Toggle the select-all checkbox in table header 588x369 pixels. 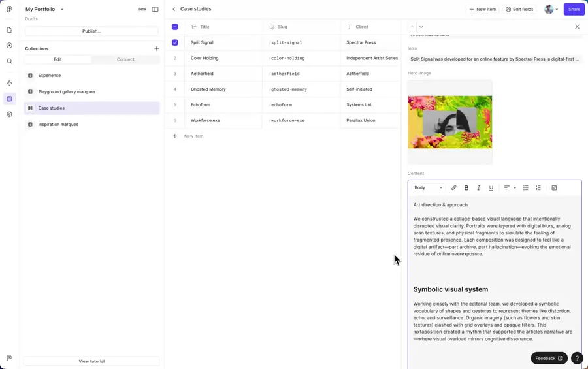(x=174, y=27)
